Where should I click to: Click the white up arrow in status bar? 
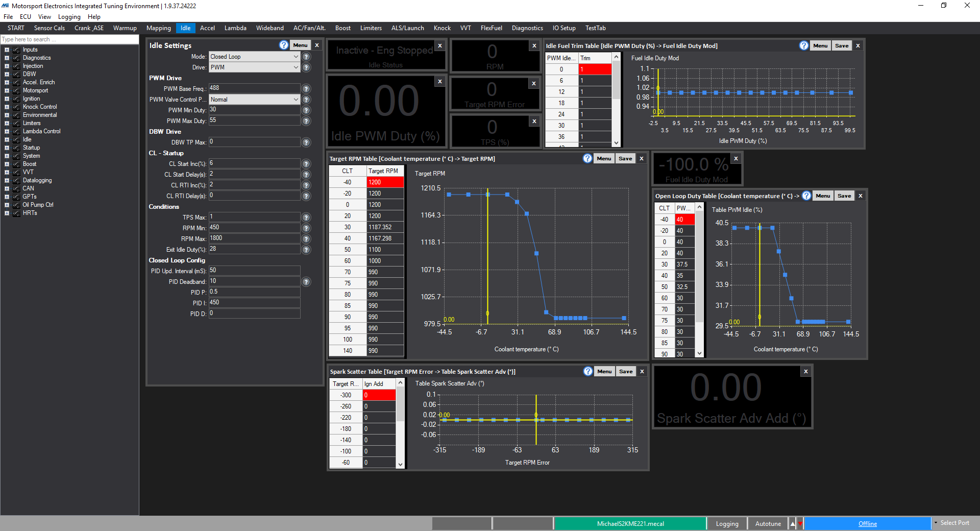coord(793,523)
